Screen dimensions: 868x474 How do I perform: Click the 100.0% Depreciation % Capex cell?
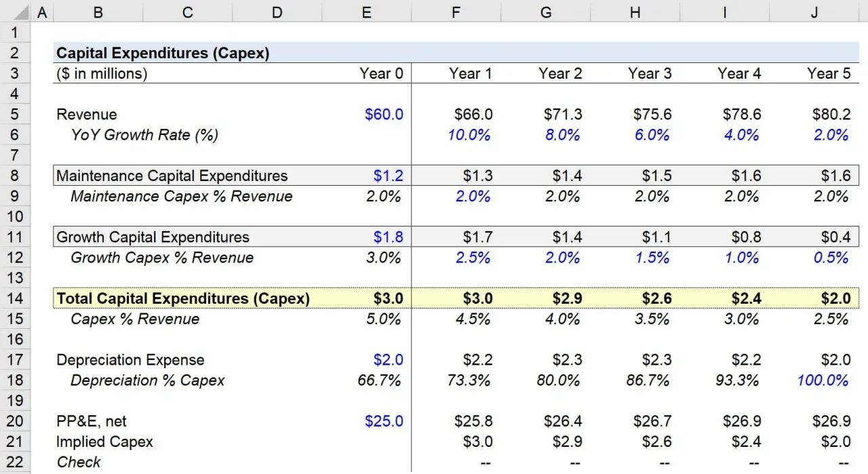click(823, 380)
